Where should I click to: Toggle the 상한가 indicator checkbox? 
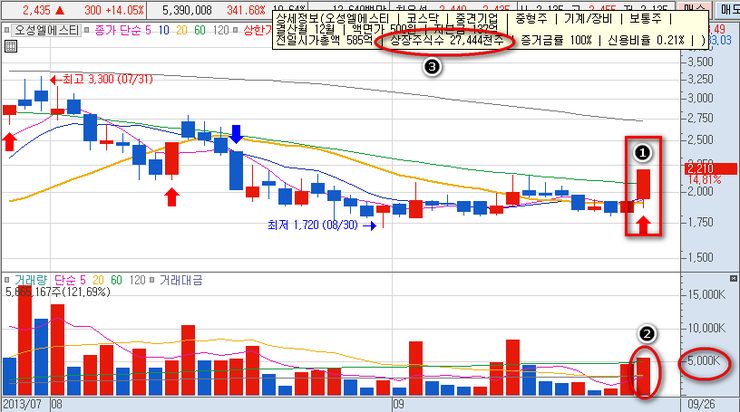236,30
